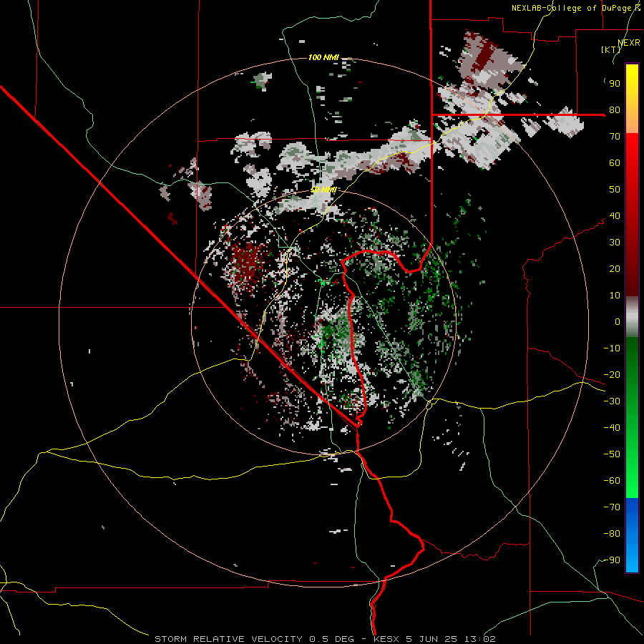
Task: Click the -80 value on velocity scale
Action: click(612, 534)
